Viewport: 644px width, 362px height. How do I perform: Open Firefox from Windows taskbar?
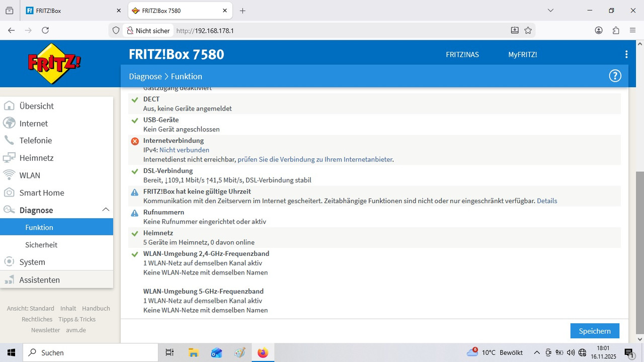[x=263, y=352]
